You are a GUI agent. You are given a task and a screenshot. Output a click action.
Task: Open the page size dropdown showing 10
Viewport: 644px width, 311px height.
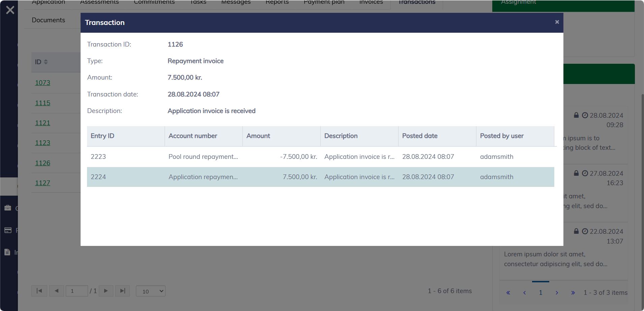click(150, 291)
